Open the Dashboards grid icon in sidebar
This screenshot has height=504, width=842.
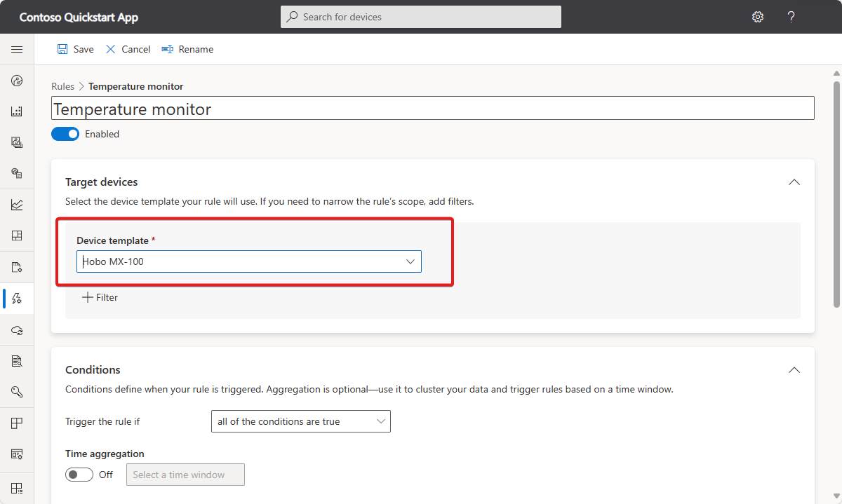(x=17, y=235)
